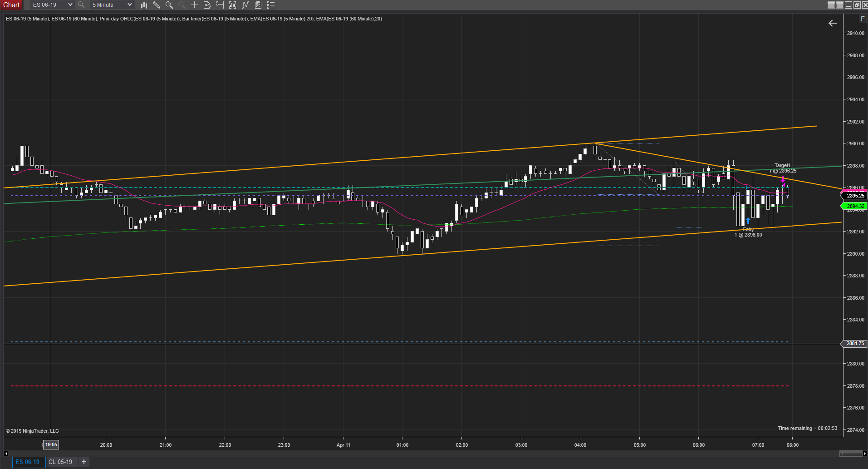Viewport: 868px width, 469px height.
Task: Open the chart properties list icon
Action: click(271, 5)
